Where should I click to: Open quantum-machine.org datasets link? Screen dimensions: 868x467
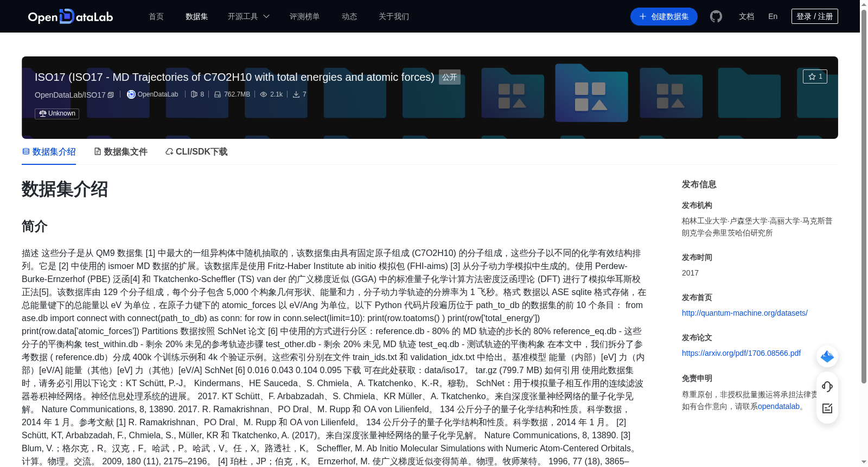745,313
